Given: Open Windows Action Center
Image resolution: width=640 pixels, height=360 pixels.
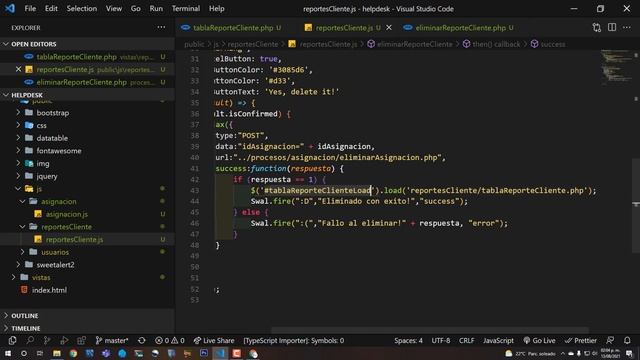Looking at the screenshot, I should pyautogui.click(x=629, y=353).
